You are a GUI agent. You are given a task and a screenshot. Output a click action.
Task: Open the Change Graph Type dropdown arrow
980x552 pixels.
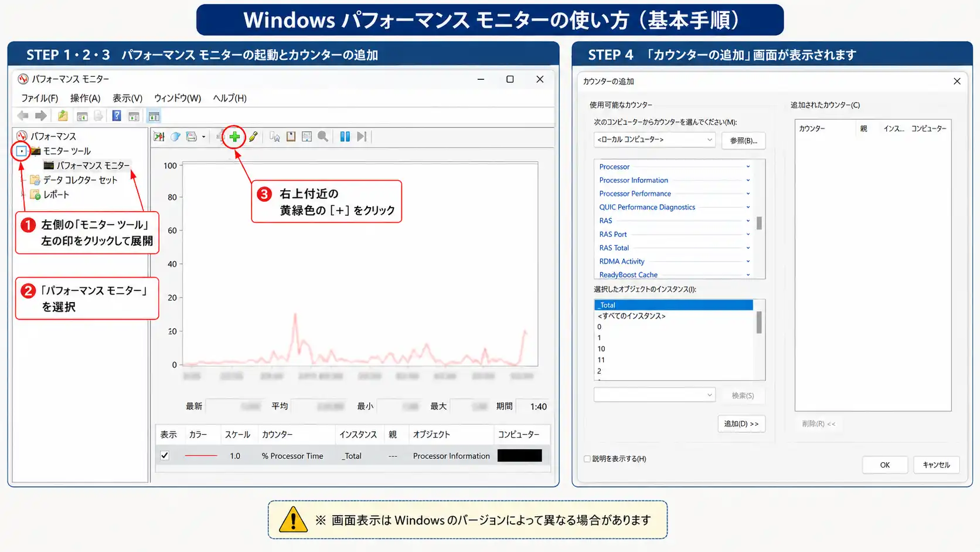point(203,137)
